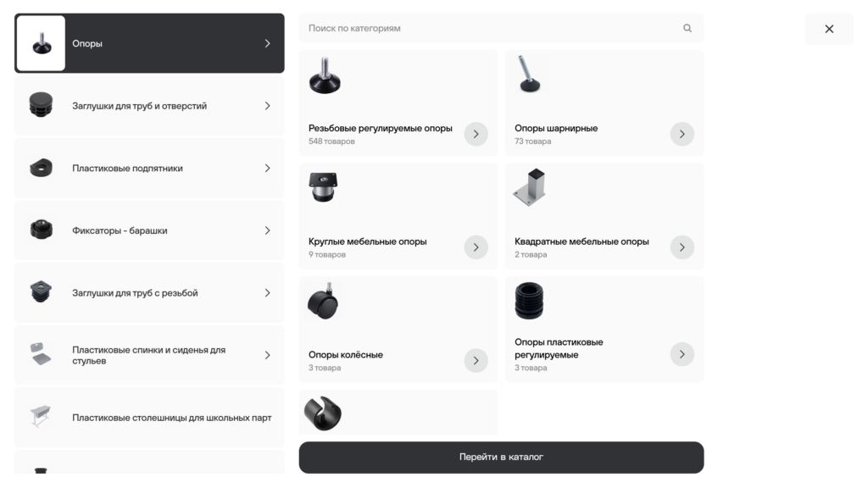Click the Опоры шарнирные product image
Viewport: 868px width, 488px height.
click(x=530, y=75)
